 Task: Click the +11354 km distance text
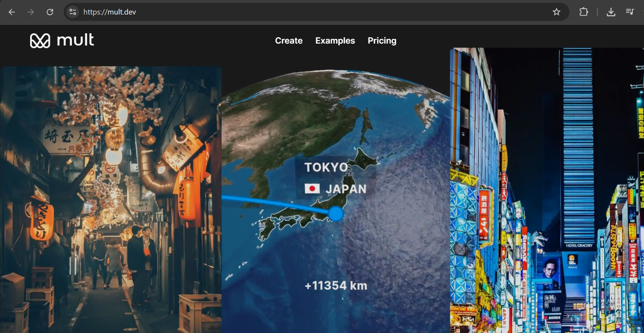(336, 286)
